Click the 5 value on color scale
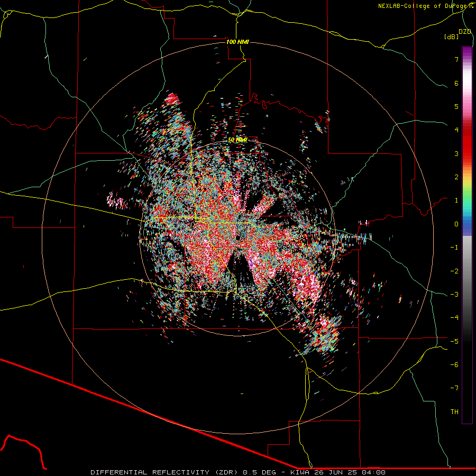The width and height of the screenshot is (476, 476). [456, 106]
